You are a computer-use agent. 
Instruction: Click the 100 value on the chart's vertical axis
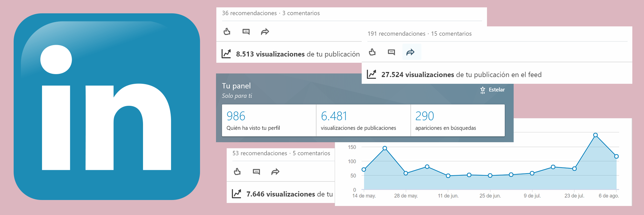pyautogui.click(x=352, y=162)
